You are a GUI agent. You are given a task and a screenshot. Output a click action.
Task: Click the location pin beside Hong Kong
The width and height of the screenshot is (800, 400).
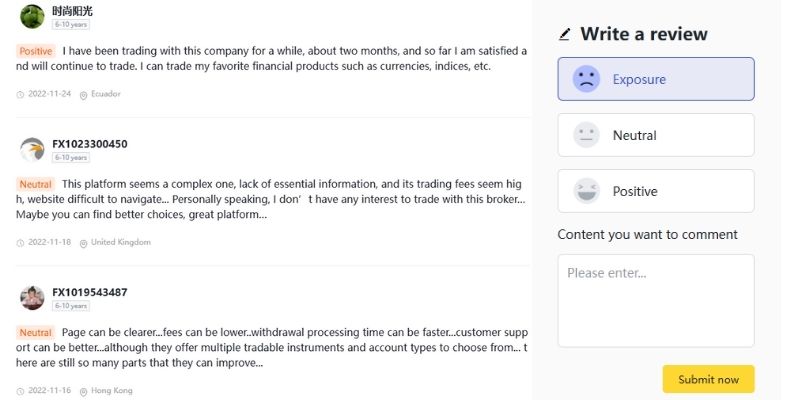coord(83,390)
